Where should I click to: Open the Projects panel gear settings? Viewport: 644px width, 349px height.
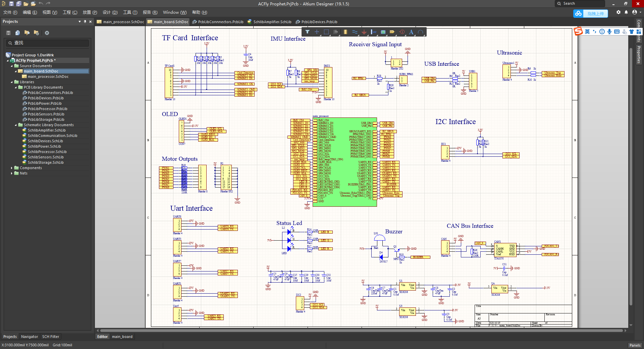47,33
